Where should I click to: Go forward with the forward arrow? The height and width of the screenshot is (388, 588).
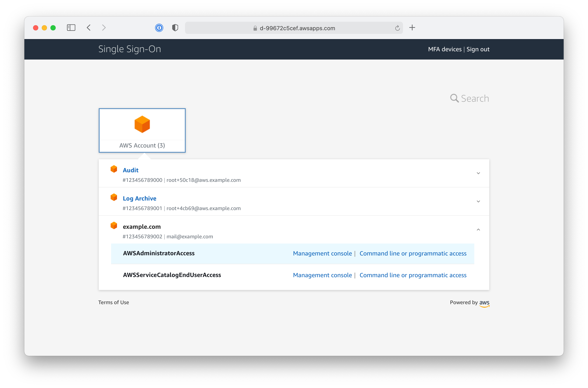tap(104, 27)
